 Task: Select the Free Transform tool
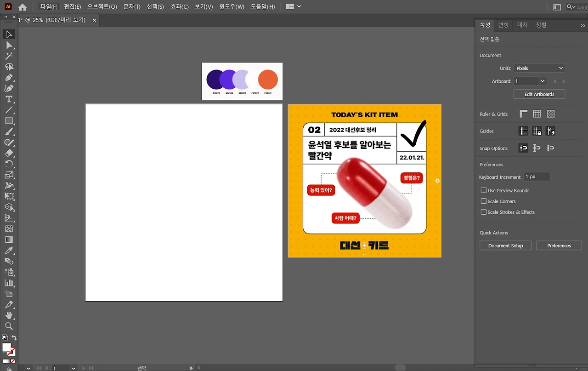tap(9, 196)
